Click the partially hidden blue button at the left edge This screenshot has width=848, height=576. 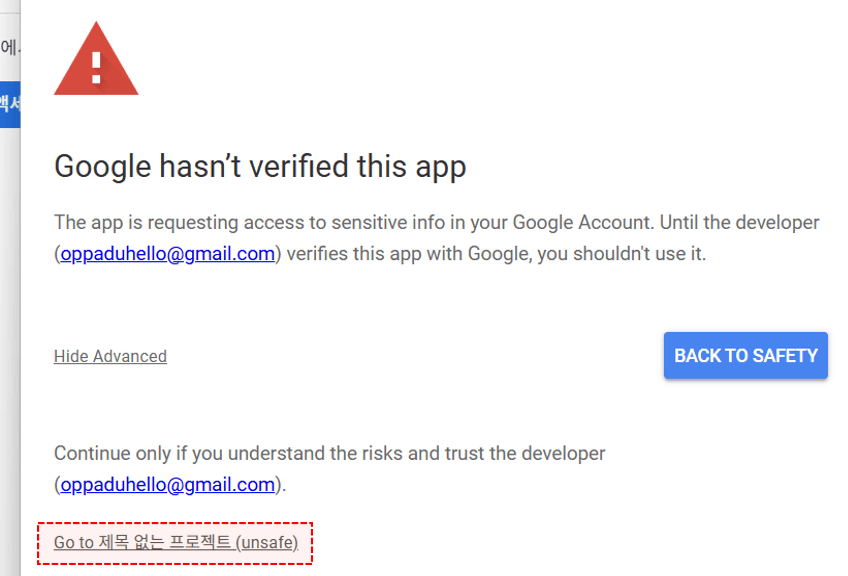(10, 104)
